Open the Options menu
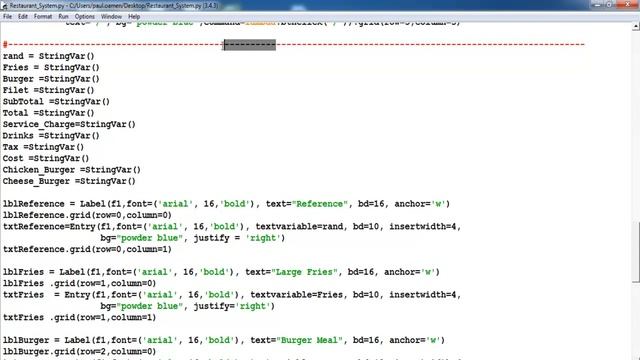Screen dimensions: 640x360 [84, 17]
